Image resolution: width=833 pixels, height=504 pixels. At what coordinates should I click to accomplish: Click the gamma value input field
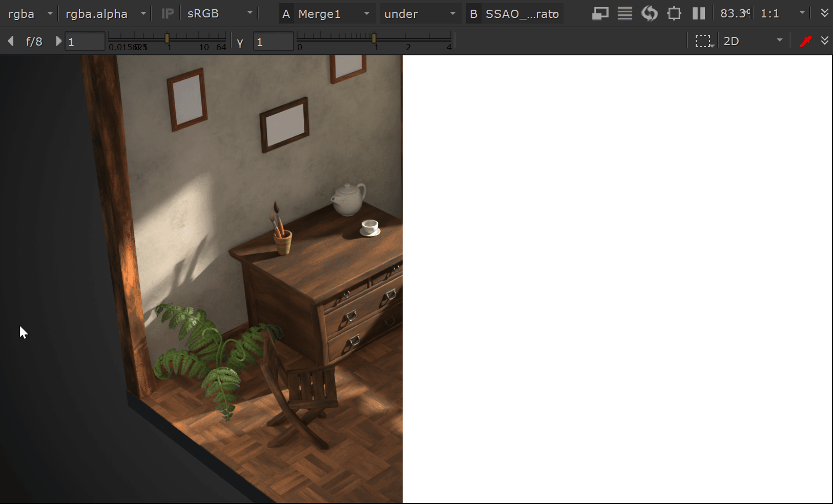pos(273,41)
